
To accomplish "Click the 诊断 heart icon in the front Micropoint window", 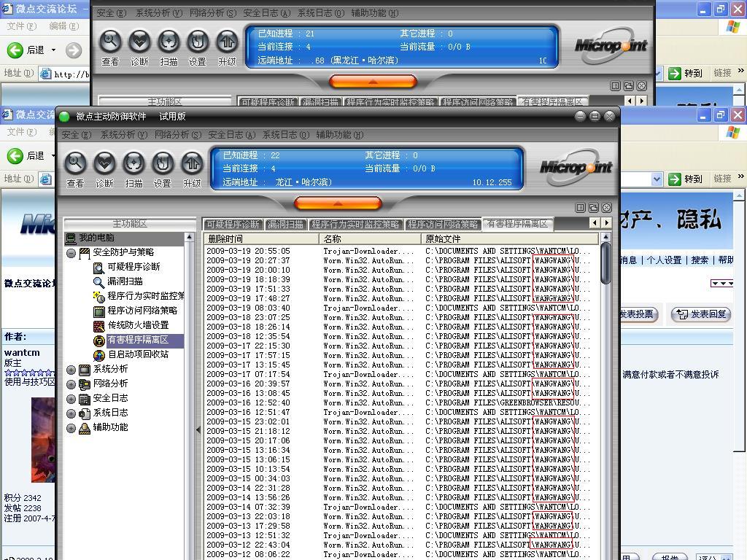I will pyautogui.click(x=105, y=163).
